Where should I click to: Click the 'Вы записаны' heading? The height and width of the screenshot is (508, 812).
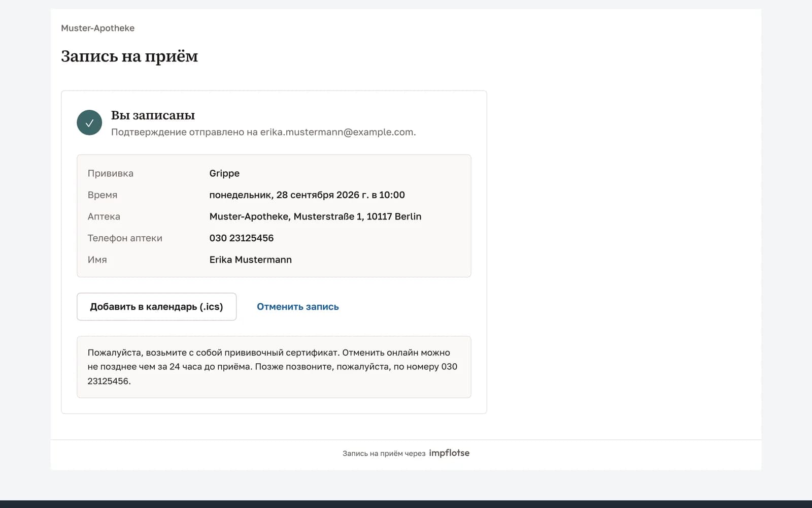coord(153,115)
